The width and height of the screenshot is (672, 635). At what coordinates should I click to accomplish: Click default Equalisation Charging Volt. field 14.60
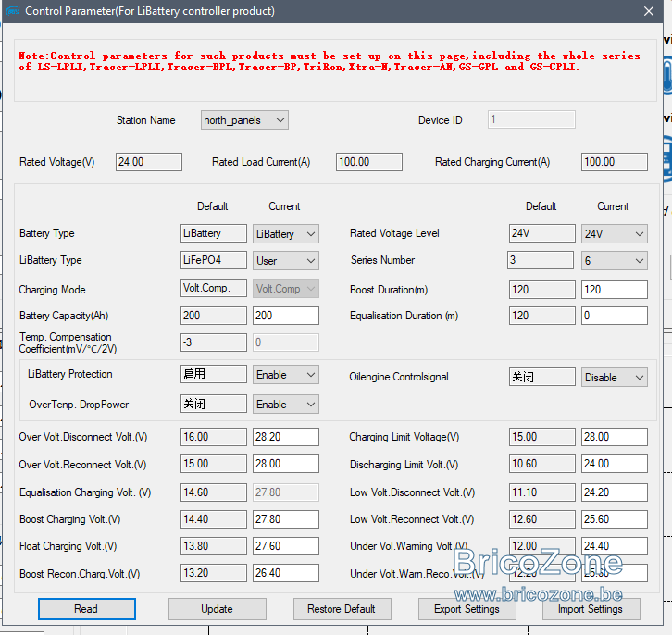click(214, 492)
